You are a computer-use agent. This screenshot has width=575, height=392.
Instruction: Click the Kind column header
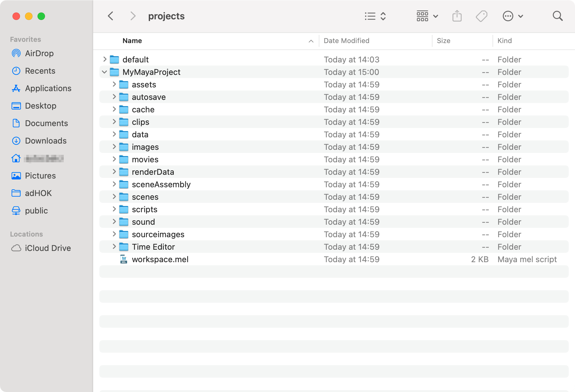(504, 41)
